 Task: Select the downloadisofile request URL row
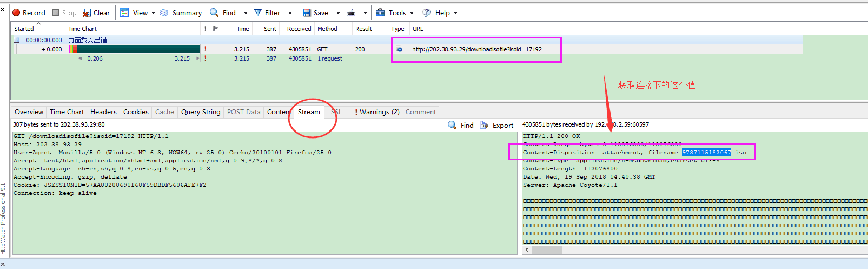476,49
